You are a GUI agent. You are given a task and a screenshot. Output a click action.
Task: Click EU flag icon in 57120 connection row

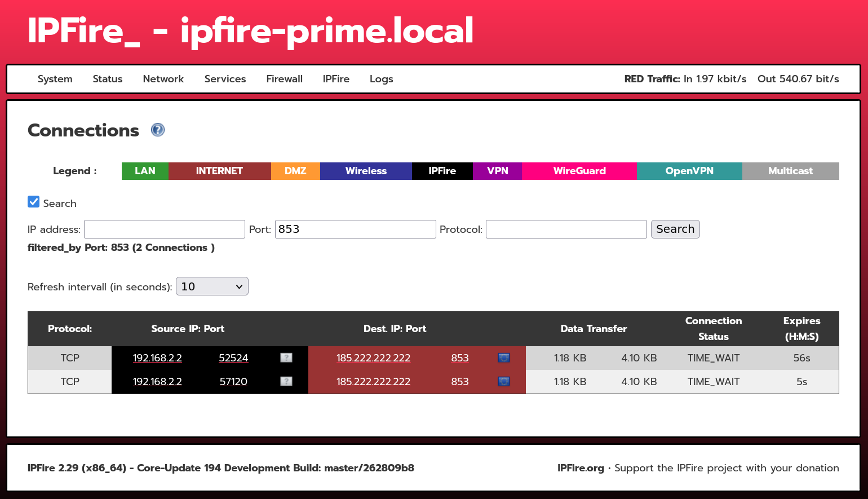coord(504,381)
